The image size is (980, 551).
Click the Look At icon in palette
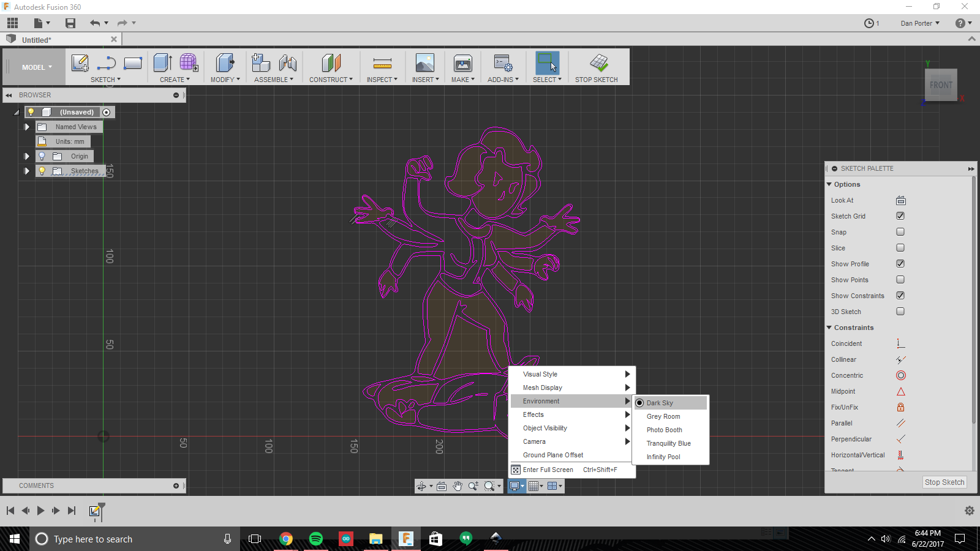click(900, 200)
